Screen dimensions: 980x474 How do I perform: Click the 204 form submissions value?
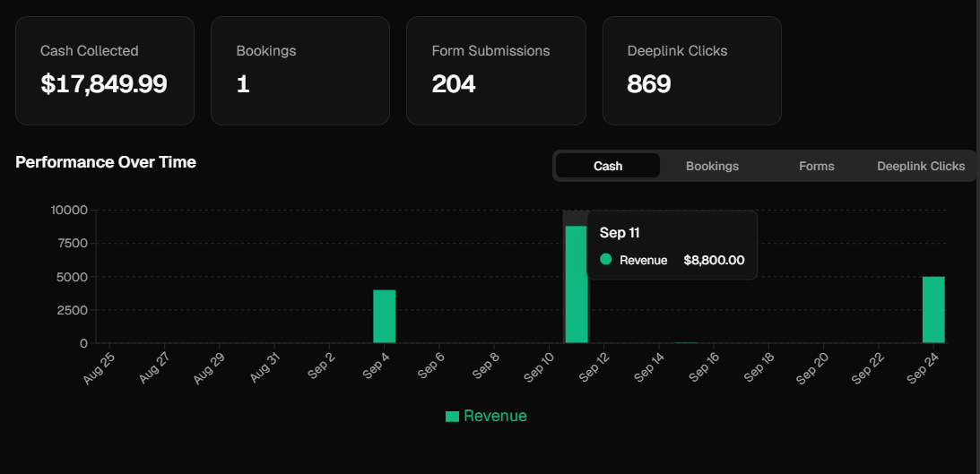pyautogui.click(x=454, y=83)
